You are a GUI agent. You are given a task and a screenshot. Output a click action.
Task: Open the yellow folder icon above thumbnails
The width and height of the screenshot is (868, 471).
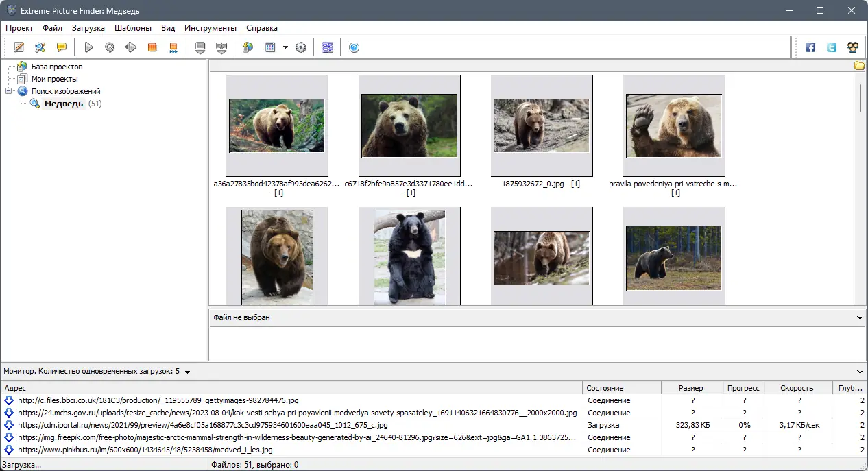(x=859, y=66)
